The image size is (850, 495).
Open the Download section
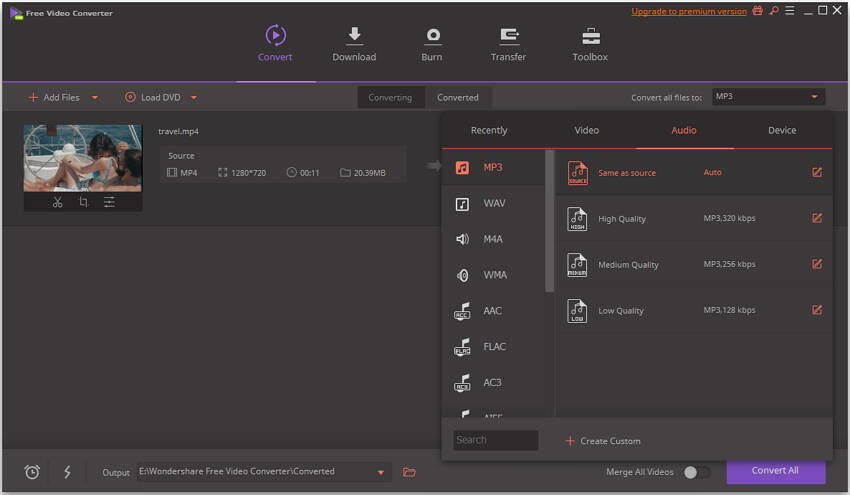[354, 43]
